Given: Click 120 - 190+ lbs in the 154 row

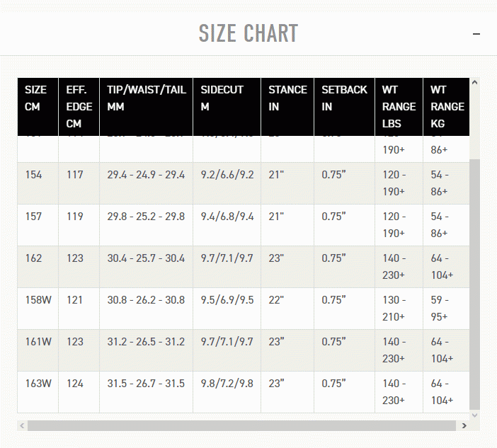Looking at the screenshot, I should 394,183.
